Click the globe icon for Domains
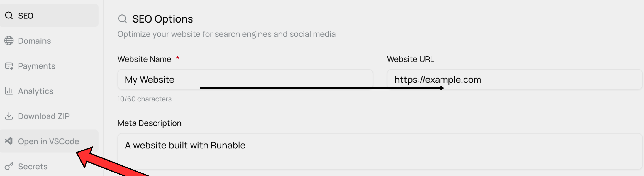The height and width of the screenshot is (176, 644). (x=9, y=41)
